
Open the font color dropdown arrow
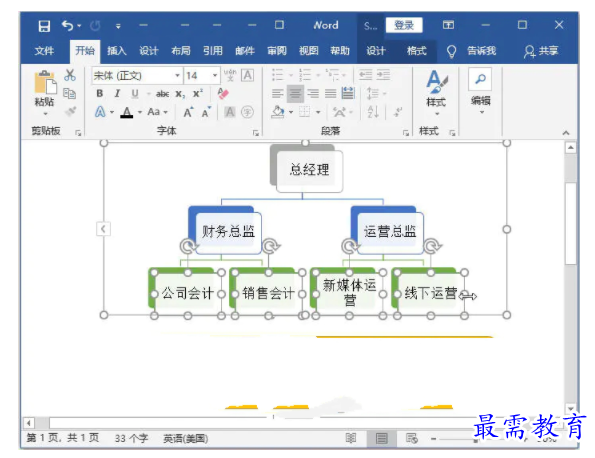coord(140,112)
